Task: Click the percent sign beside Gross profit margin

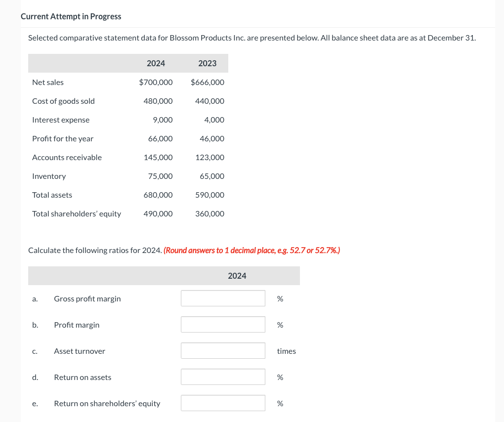Action: point(280,297)
